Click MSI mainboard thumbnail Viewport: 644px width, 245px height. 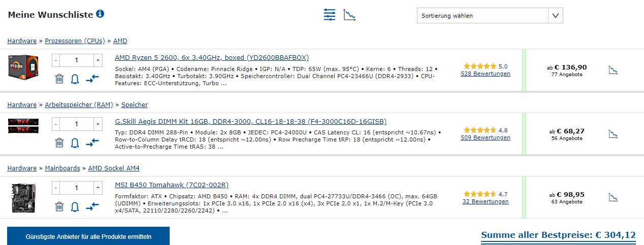point(23,198)
